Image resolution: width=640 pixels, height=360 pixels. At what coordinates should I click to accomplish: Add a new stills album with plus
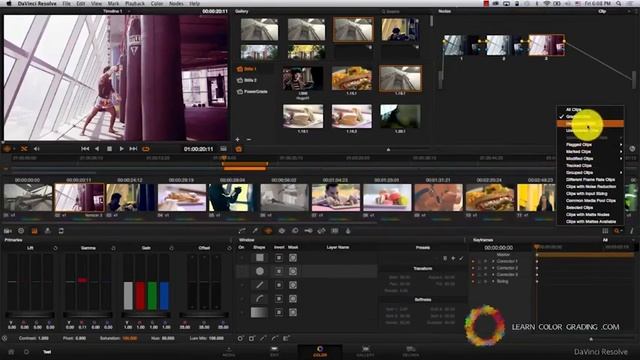click(238, 140)
